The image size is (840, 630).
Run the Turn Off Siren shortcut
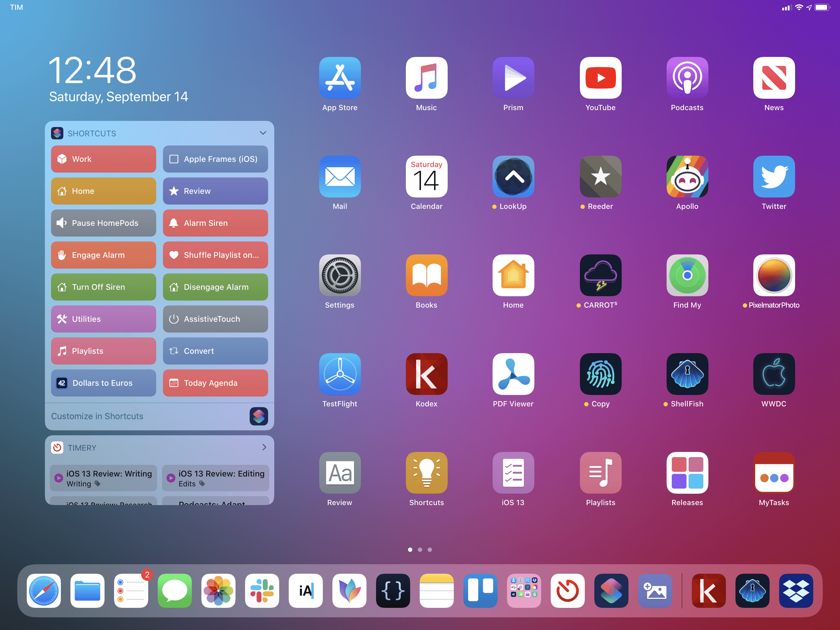[x=103, y=287]
